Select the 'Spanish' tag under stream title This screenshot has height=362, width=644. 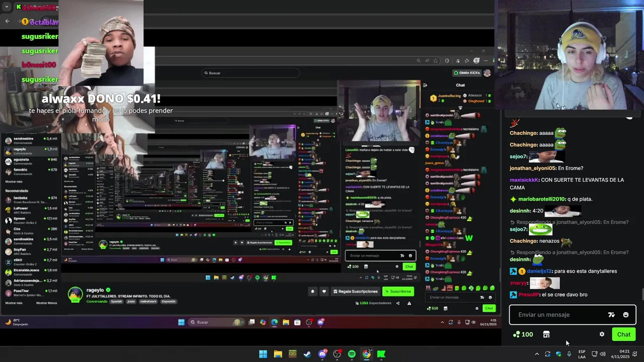tap(116, 302)
